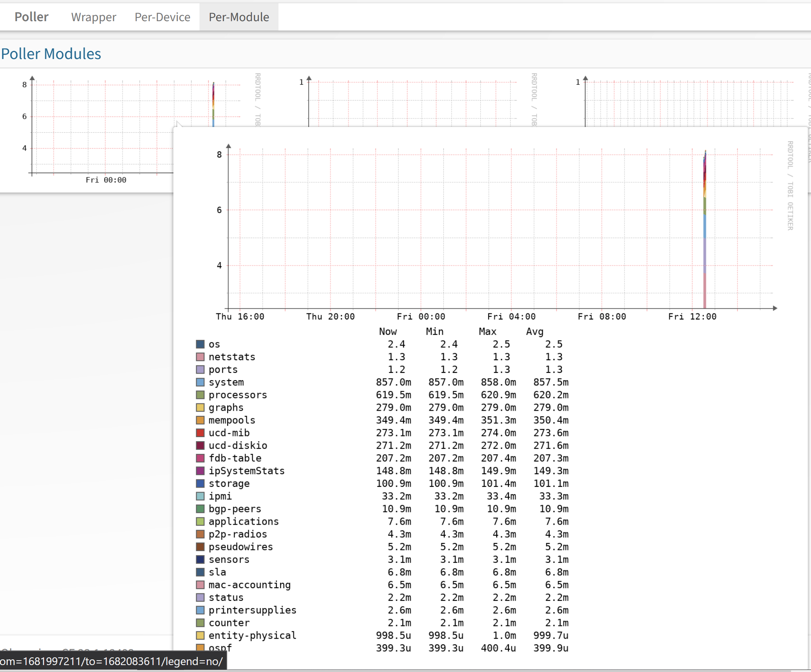The image size is (811, 672).
Task: Click the 'Now' column header
Action: pyautogui.click(x=388, y=332)
